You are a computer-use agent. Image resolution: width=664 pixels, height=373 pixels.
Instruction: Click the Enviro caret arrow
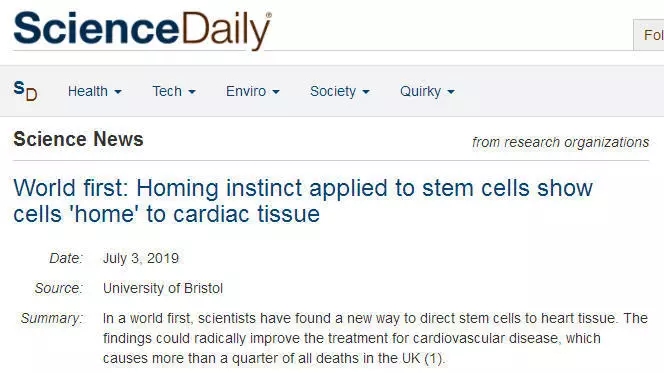(276, 92)
